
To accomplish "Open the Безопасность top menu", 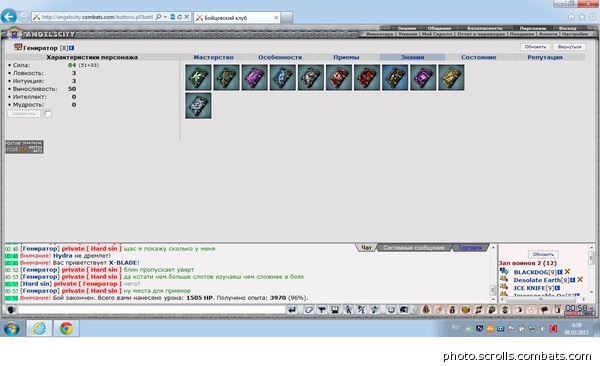I will [x=484, y=28].
